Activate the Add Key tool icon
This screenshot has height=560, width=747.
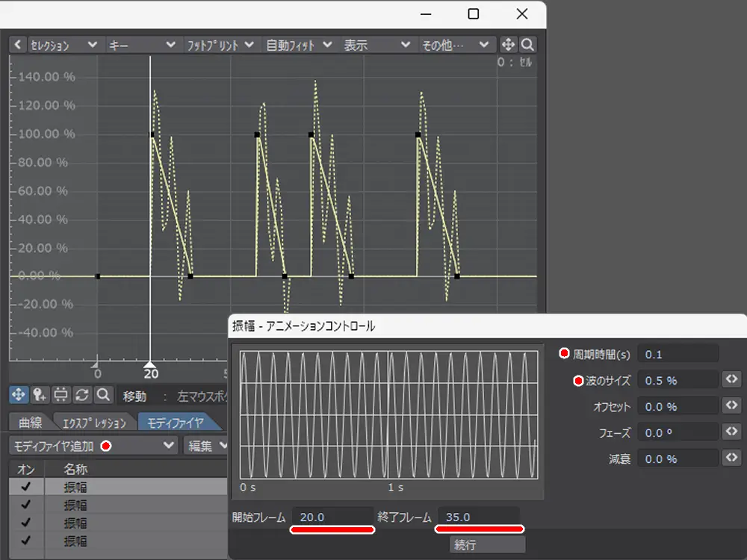point(40,394)
